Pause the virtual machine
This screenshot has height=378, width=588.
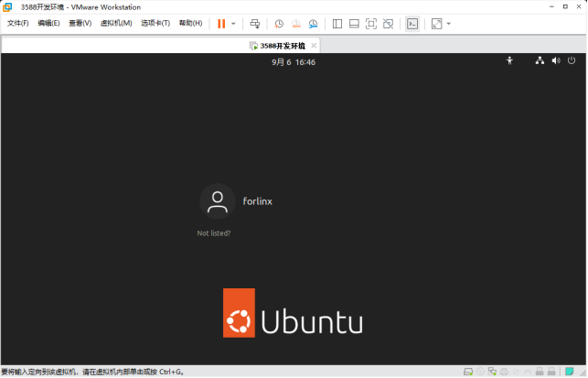pyautogui.click(x=221, y=24)
